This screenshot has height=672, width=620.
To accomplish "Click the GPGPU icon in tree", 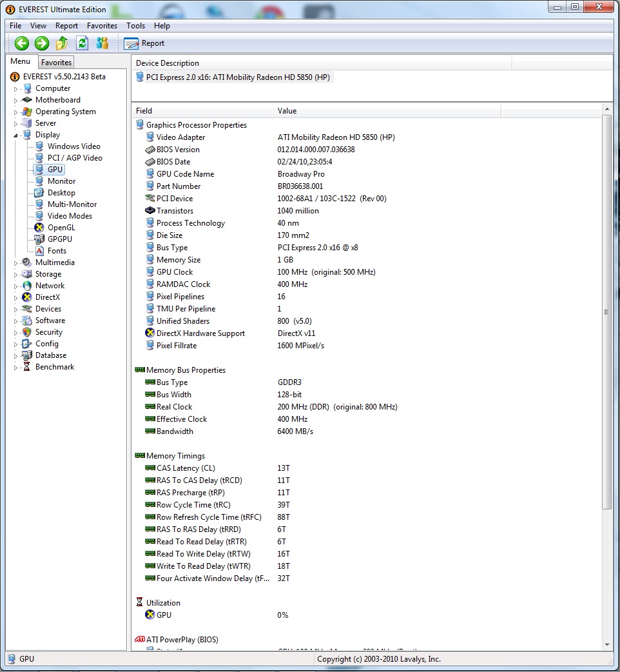I will click(39, 239).
